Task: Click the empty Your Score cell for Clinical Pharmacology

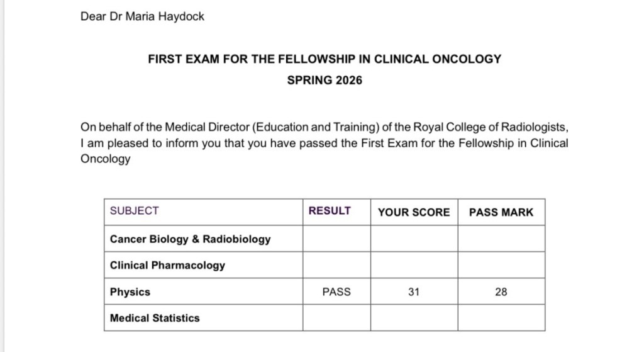Action: point(414,265)
